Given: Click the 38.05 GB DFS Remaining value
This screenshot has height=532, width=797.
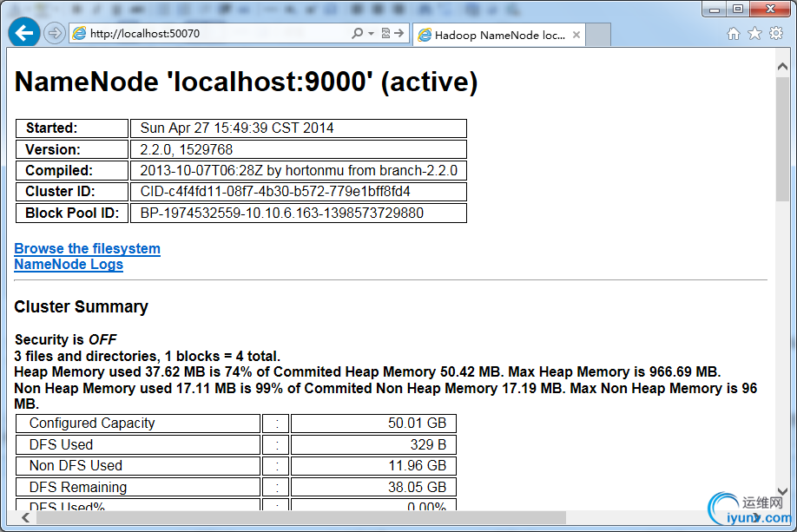Looking at the screenshot, I should point(373,487).
